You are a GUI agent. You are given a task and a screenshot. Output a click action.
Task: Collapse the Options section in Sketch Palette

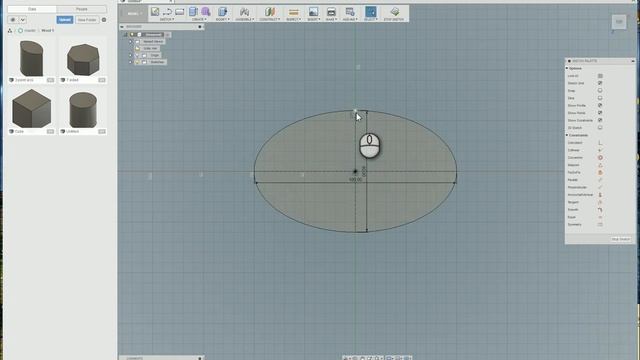coord(567,68)
